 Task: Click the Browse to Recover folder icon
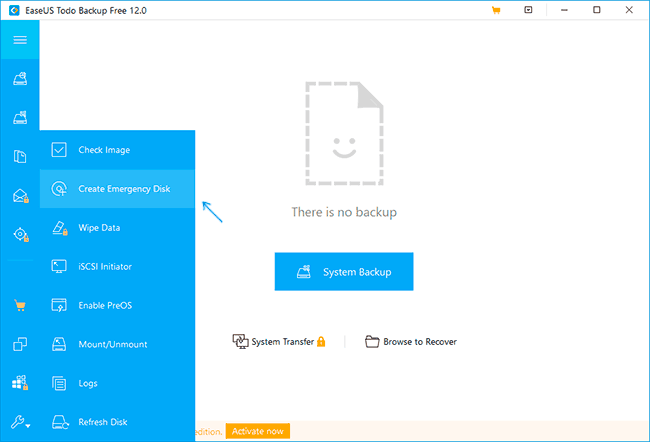click(x=372, y=341)
